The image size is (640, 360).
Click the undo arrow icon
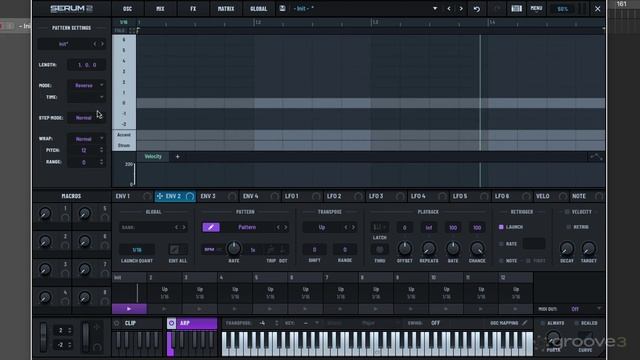[x=477, y=9]
